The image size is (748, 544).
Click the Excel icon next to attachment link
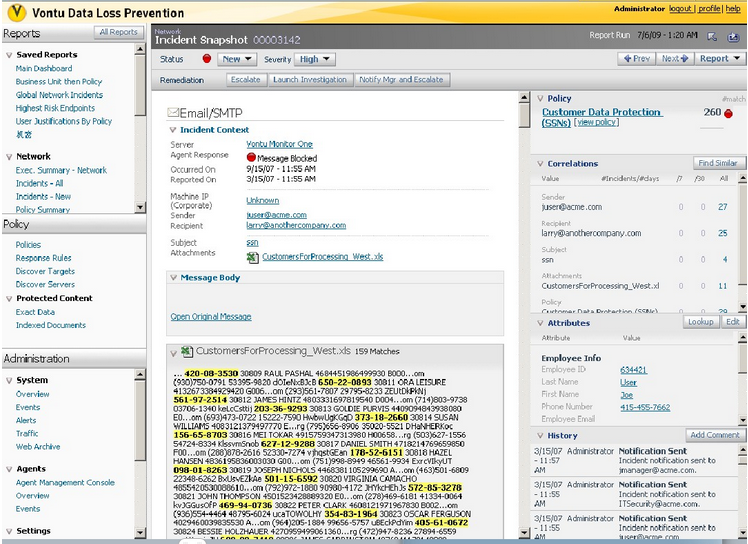click(252, 258)
